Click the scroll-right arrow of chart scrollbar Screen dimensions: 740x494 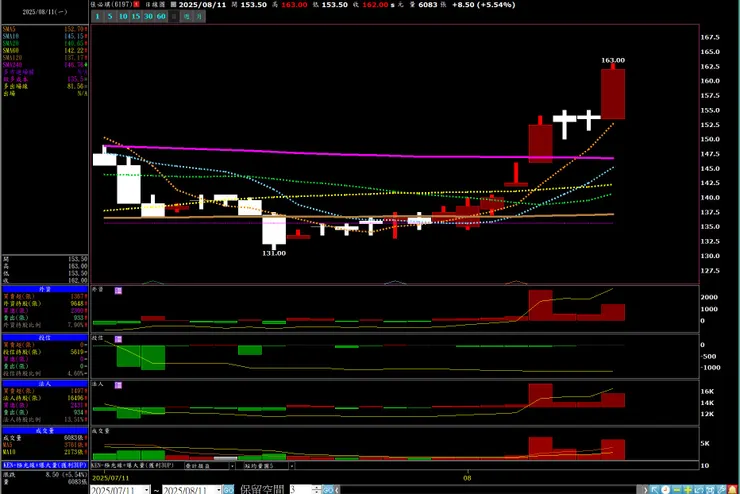[645, 490]
